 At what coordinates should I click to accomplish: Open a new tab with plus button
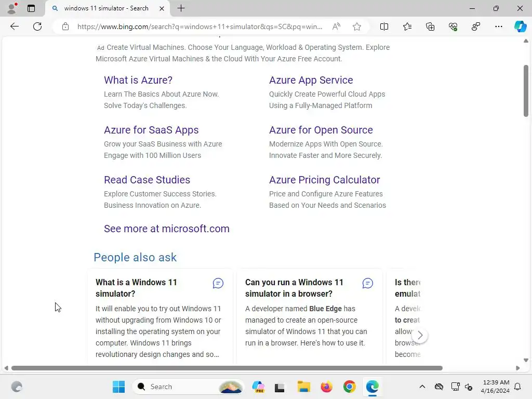pyautogui.click(x=181, y=8)
